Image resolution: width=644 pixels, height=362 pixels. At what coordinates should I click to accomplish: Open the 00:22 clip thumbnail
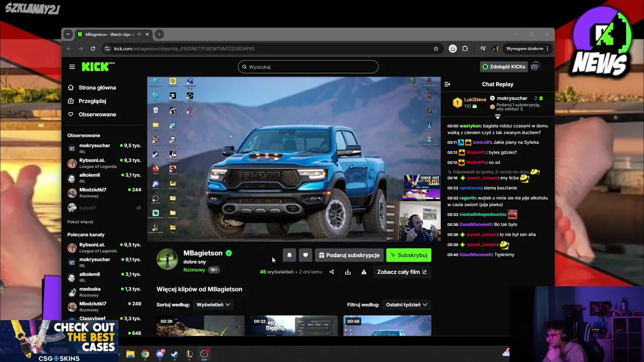tap(294, 326)
